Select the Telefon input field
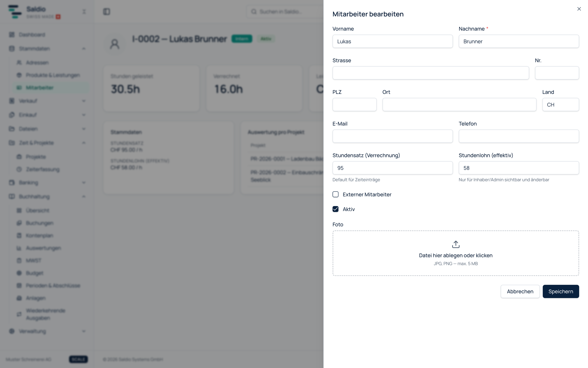Image resolution: width=588 pixels, height=368 pixels. pos(519,136)
